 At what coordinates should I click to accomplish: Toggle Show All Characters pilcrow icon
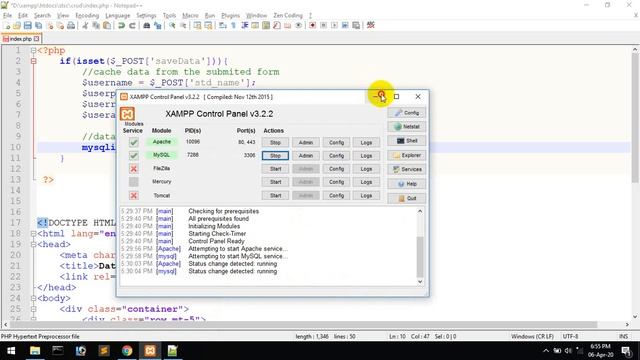point(233,25)
